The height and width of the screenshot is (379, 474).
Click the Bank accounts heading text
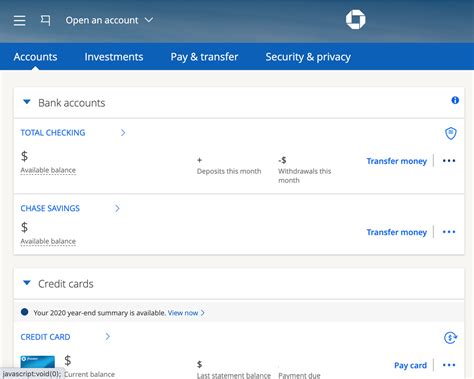coord(72,103)
